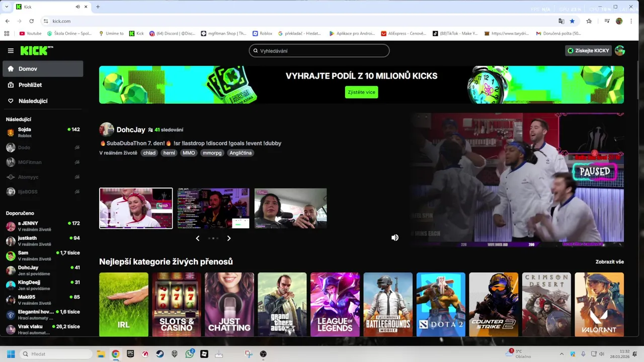644x362 pixels.
Task: Open a new browser tab
Action: click(x=98, y=7)
